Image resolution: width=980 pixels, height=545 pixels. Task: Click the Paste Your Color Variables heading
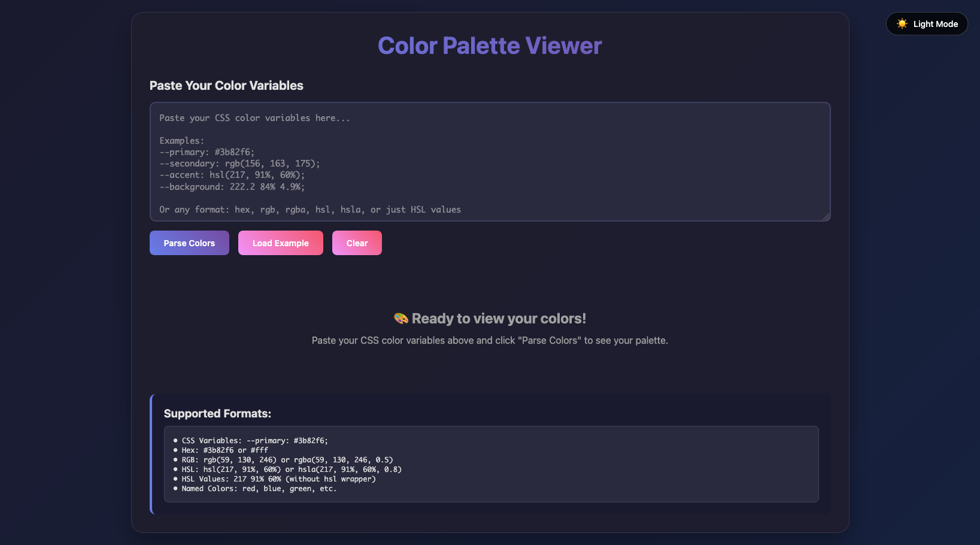(x=226, y=86)
